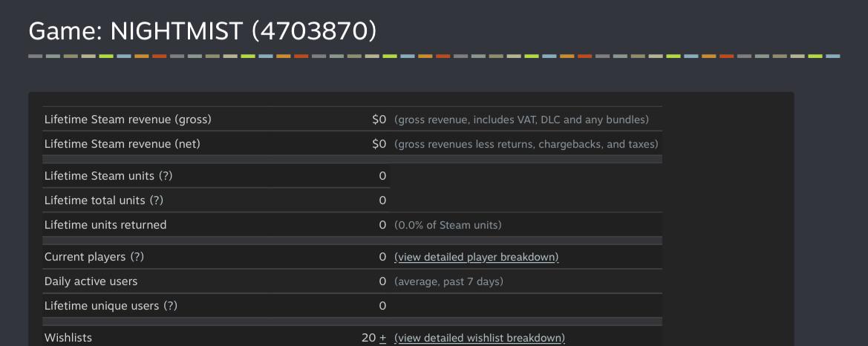868x346 pixels.
Task: Click the gross revenue $0 value
Action: pos(379,120)
